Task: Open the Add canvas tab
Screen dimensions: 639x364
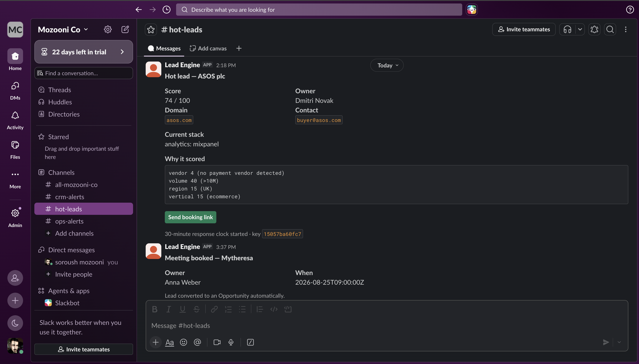Action: coord(208,48)
